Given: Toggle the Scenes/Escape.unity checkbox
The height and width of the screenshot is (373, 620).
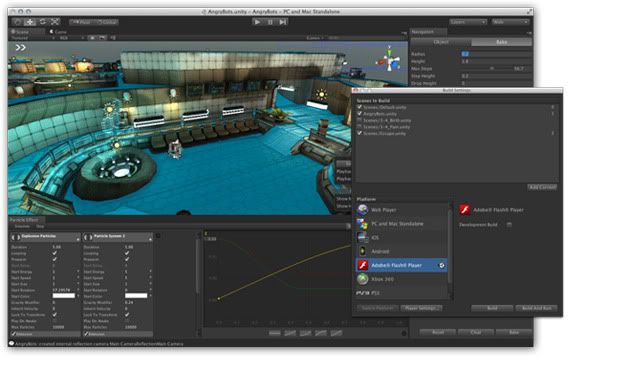Looking at the screenshot, I should (x=359, y=133).
